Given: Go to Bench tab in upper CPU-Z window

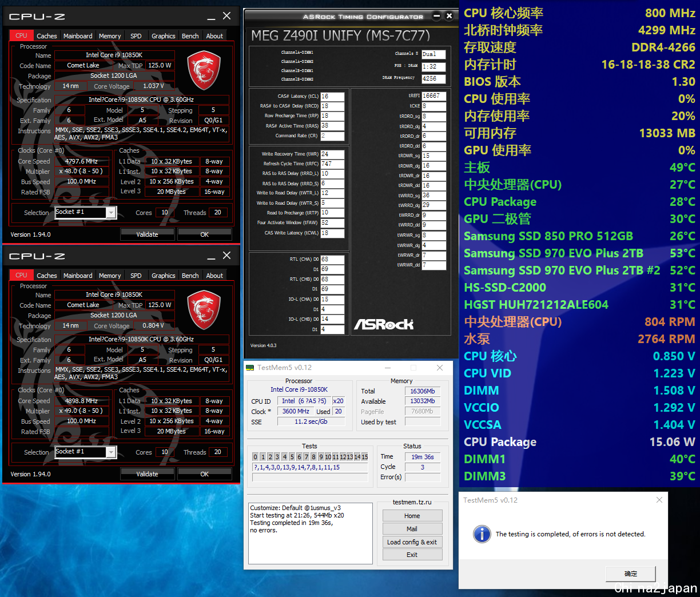Looking at the screenshot, I should point(190,36).
